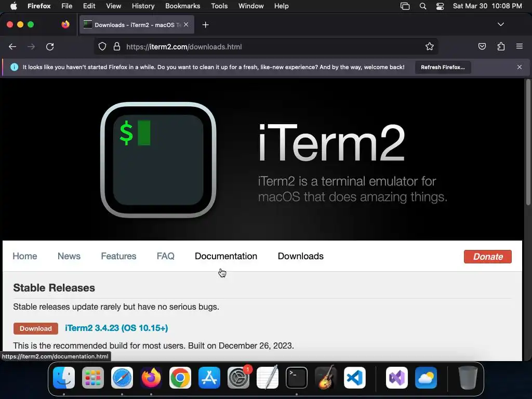Open Finder from the Dock
The width and height of the screenshot is (532, 399).
click(64, 378)
